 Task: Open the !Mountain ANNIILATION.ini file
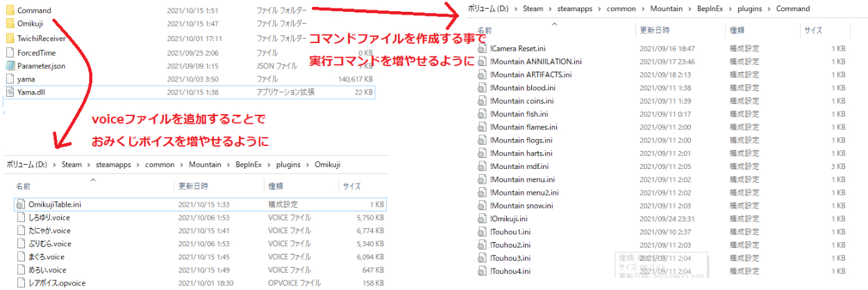[535, 61]
